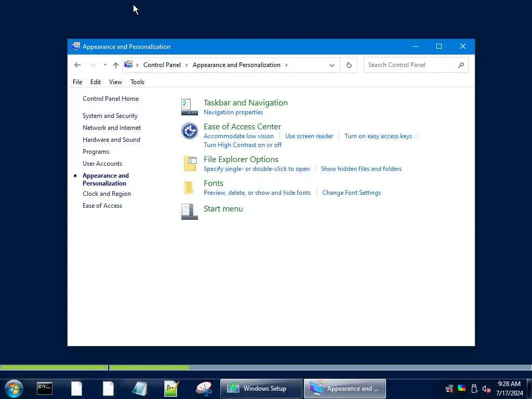Open the File Explorer Options icon

click(x=190, y=164)
